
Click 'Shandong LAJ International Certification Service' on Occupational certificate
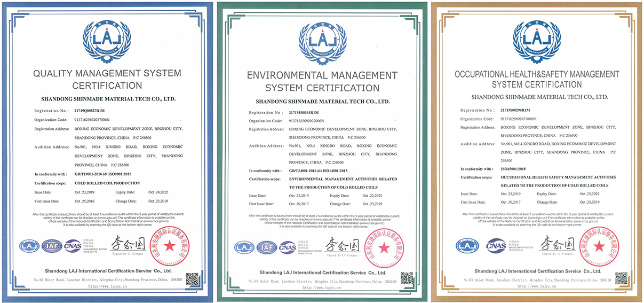(537, 271)
